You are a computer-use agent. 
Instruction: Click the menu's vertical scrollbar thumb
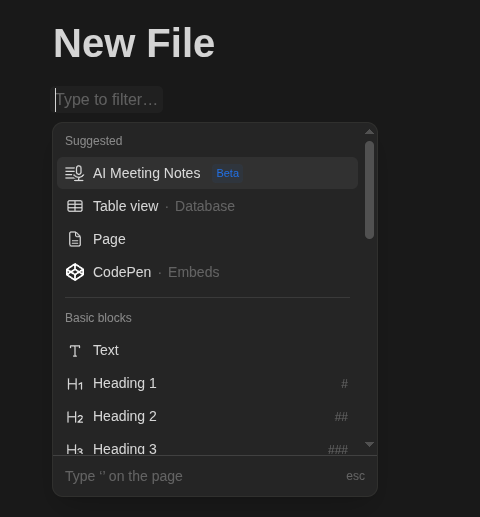[369, 190]
